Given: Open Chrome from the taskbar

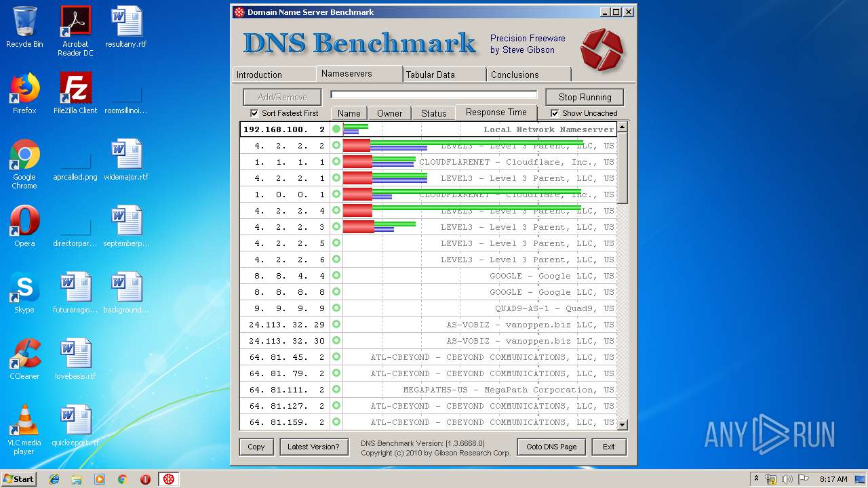Looking at the screenshot, I should [122, 479].
